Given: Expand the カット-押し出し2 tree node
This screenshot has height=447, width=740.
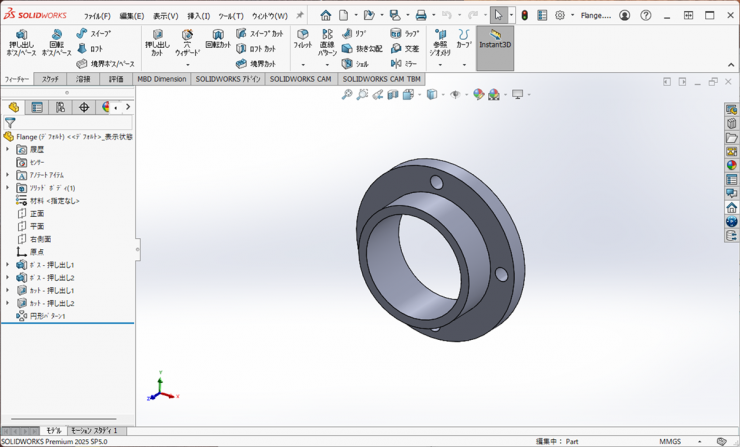Looking at the screenshot, I should point(8,303).
